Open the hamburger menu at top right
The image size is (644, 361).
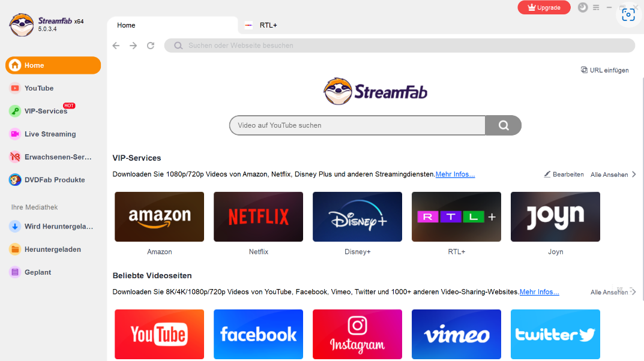(596, 7)
